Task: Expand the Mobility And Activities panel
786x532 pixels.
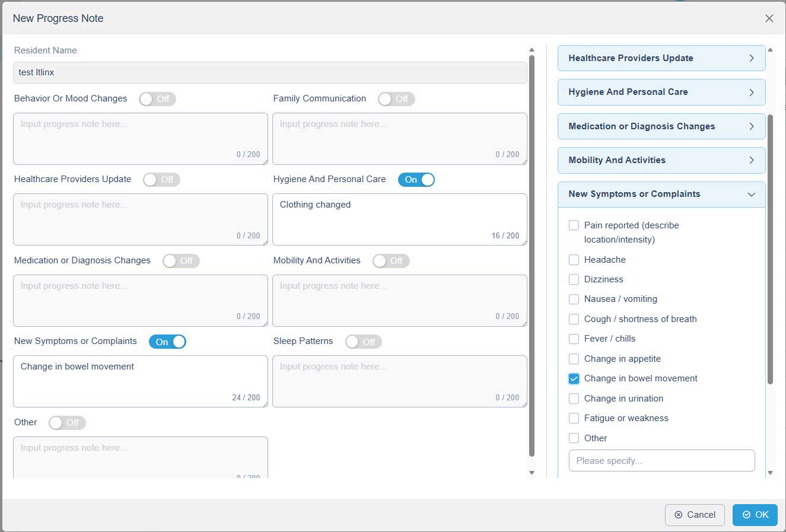Action: 661,160
